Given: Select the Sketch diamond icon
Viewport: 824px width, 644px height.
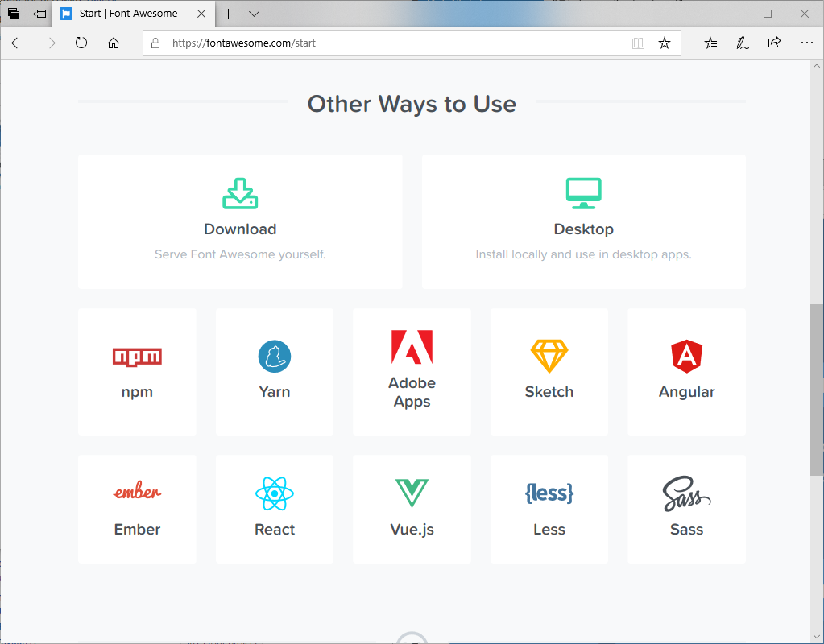Looking at the screenshot, I should [x=549, y=354].
